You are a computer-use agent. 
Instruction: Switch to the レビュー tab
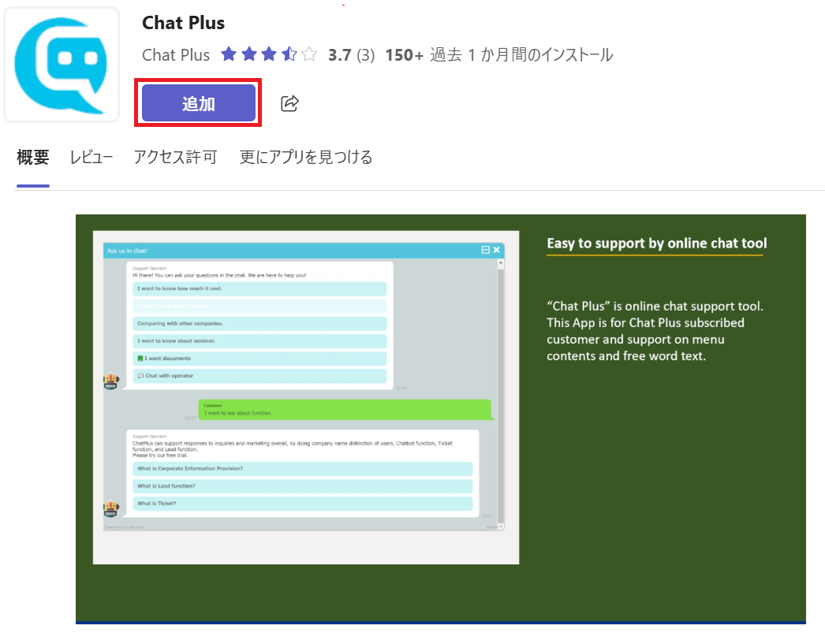coord(91,157)
